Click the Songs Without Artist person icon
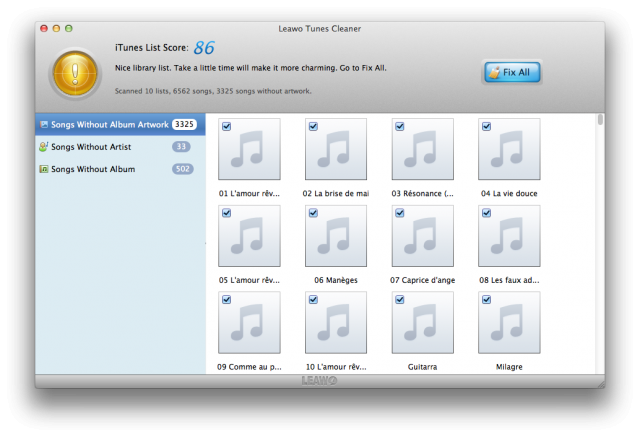The image size is (640, 437). point(43,146)
